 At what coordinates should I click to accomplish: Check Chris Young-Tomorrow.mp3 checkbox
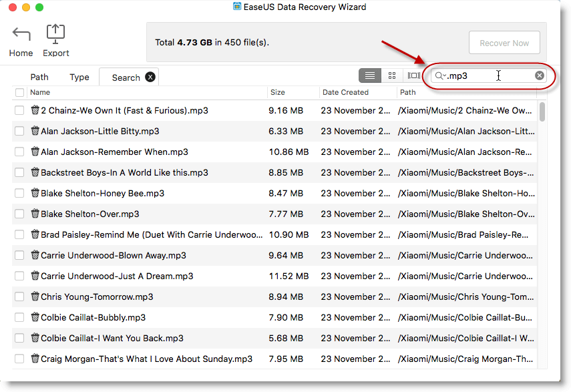(19, 297)
